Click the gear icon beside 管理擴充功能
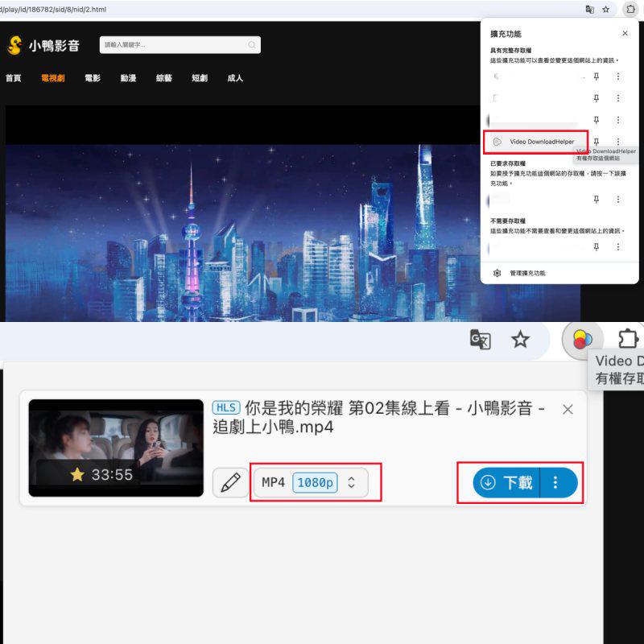This screenshot has height=644, width=644. point(497,273)
